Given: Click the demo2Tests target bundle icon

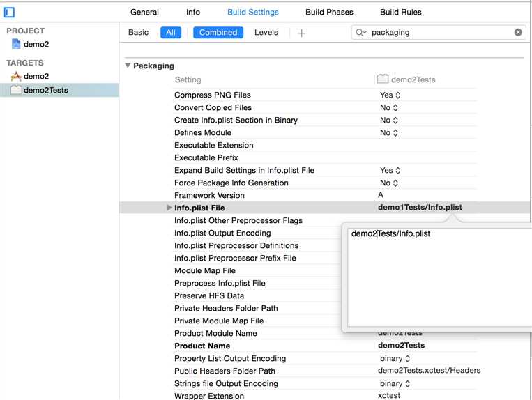Looking at the screenshot, I should [x=16, y=90].
